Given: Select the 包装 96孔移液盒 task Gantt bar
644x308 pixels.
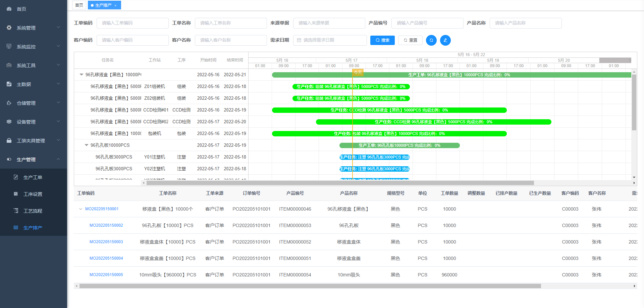Looking at the screenshot, I should (x=389, y=134).
